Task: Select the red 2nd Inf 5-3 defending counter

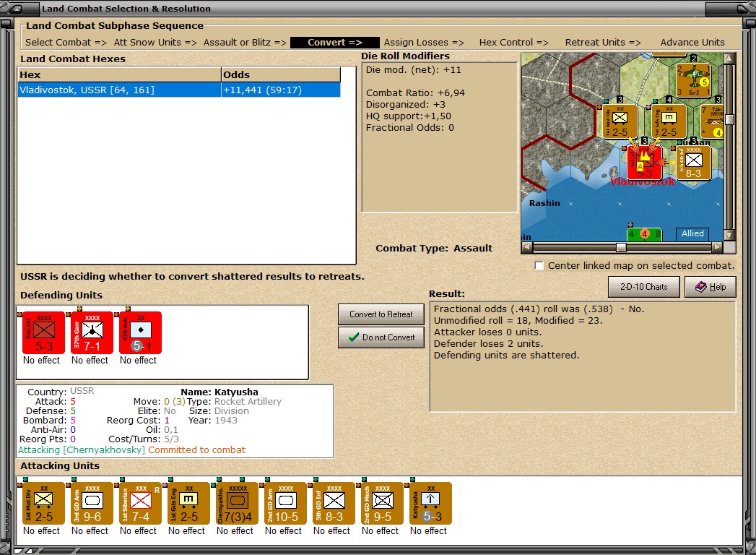Action: click(41, 332)
